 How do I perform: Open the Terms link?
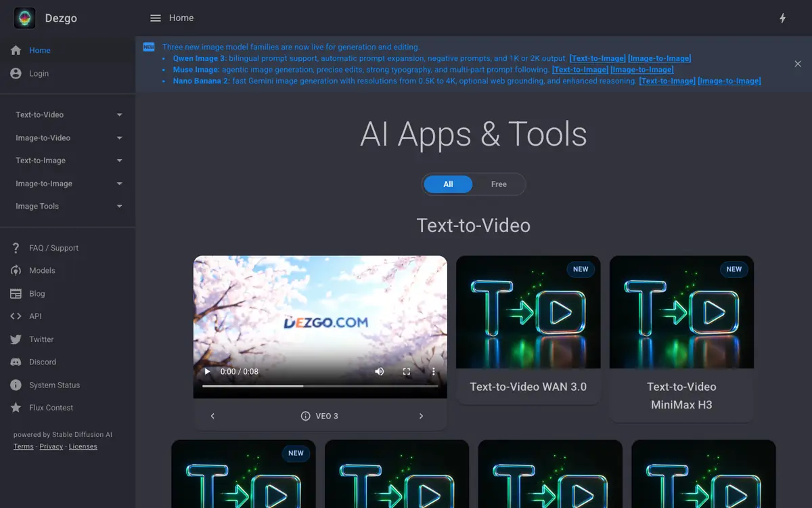(24, 447)
